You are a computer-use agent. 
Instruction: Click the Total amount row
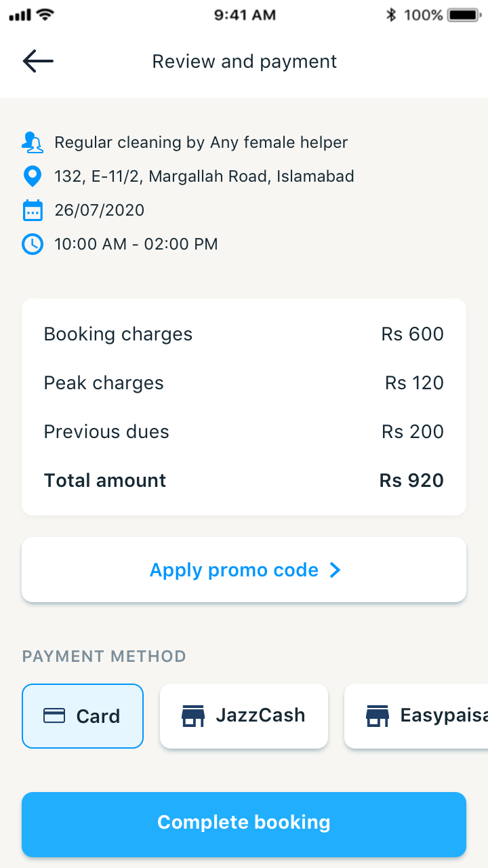244,481
